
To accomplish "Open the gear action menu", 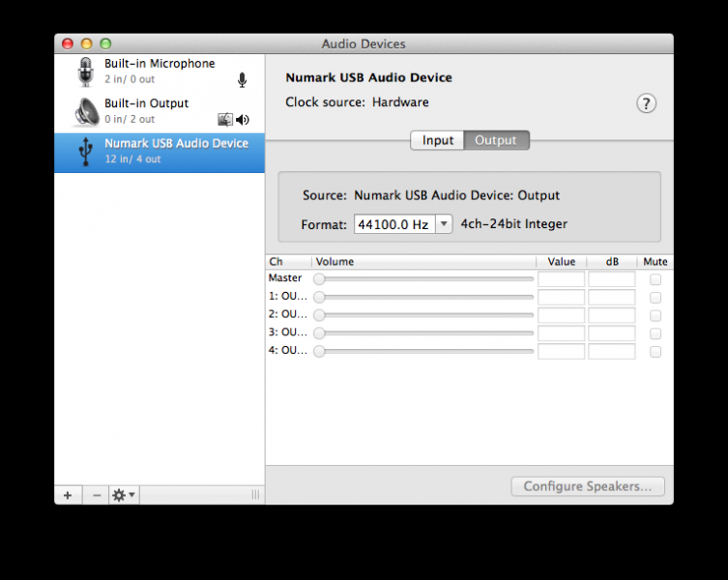I will (124, 495).
